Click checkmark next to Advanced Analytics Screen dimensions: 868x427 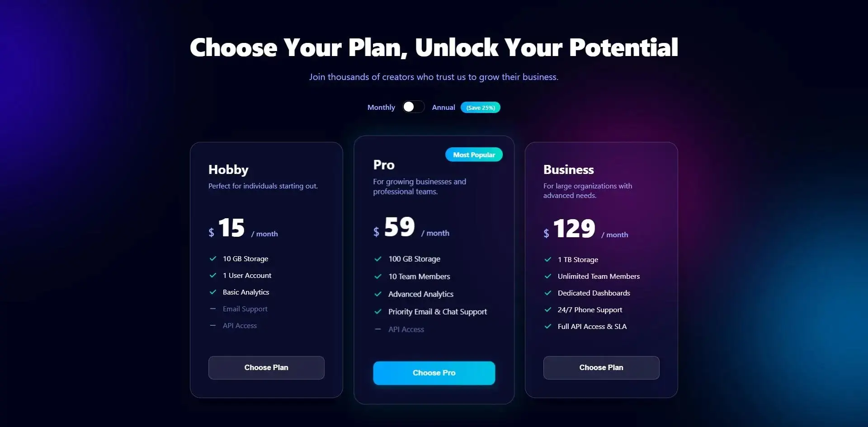pos(378,294)
